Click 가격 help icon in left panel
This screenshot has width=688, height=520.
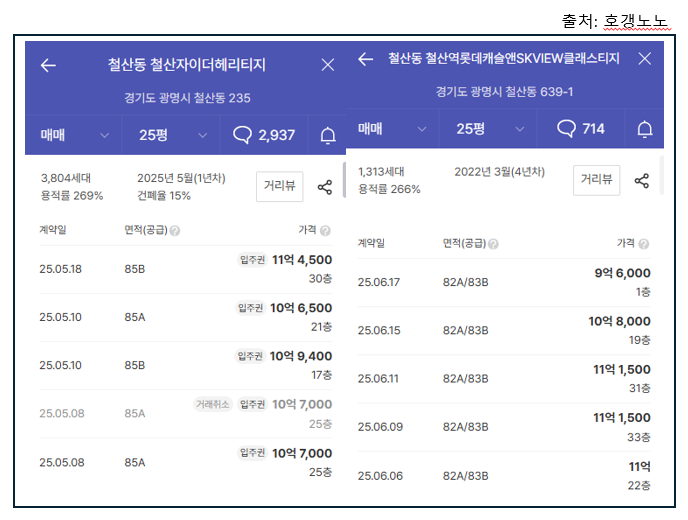[x=325, y=230]
